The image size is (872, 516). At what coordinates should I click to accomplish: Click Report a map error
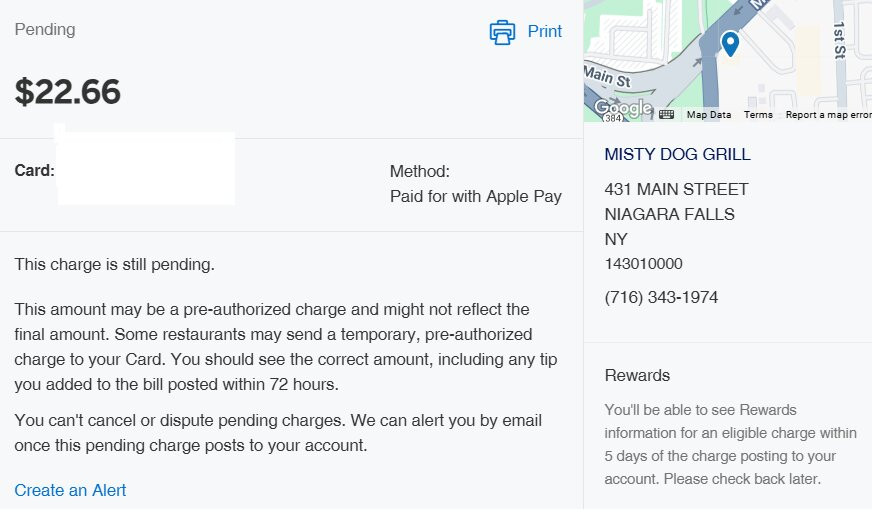pyautogui.click(x=828, y=115)
